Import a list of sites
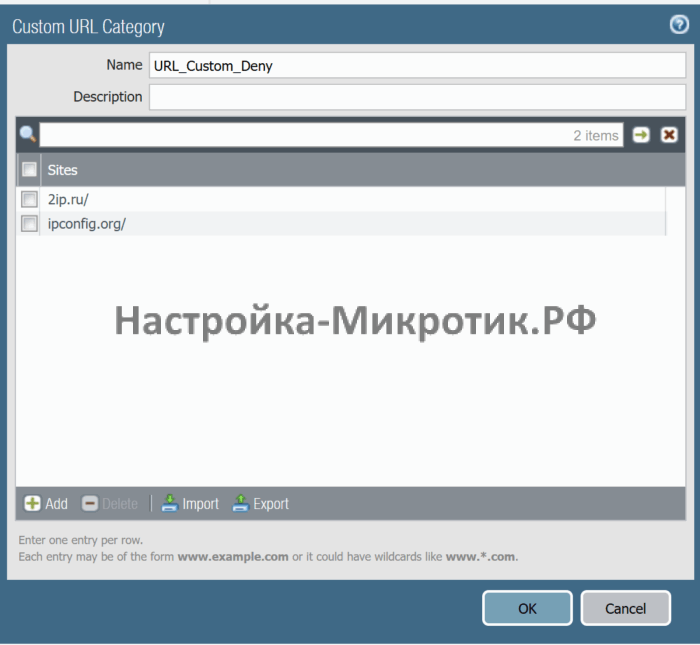The width and height of the screenshot is (700, 645). click(190, 504)
